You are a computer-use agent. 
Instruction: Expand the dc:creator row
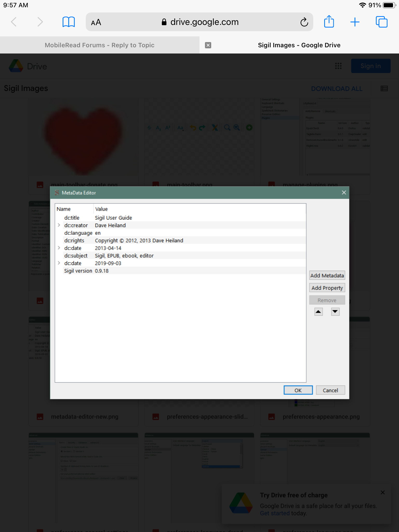click(59, 225)
